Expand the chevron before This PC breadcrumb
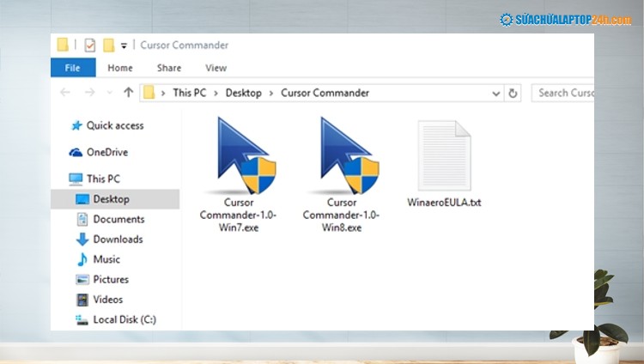Viewport: 644px width, 364px height. click(x=163, y=94)
